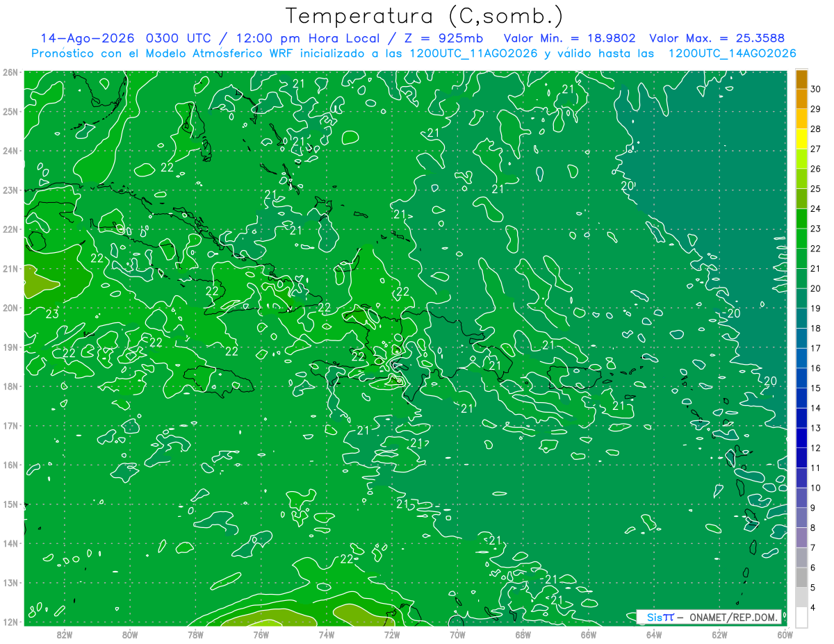This screenshot has height=644, width=834.
Task: Click the 14N latitude axis label
Action: 10,543
